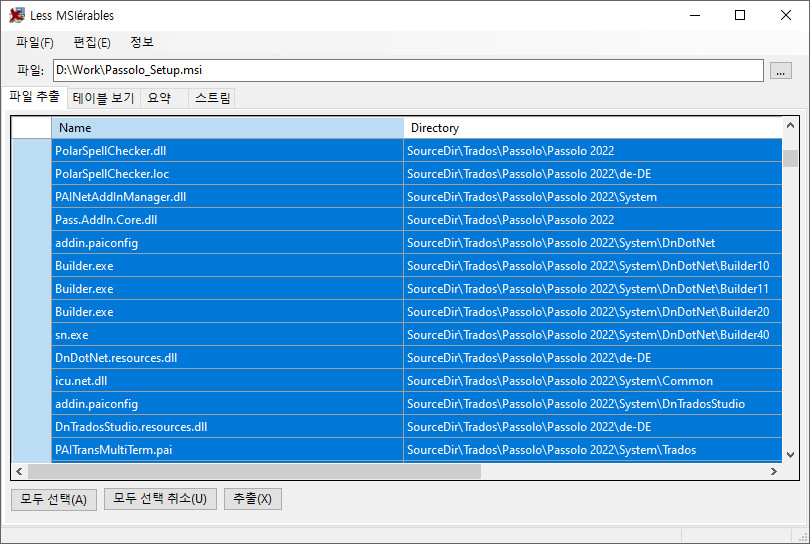This screenshot has width=810, height=544.
Task: Select addin.paiconfig in the System\DnDotNet row
Action: click(227, 243)
